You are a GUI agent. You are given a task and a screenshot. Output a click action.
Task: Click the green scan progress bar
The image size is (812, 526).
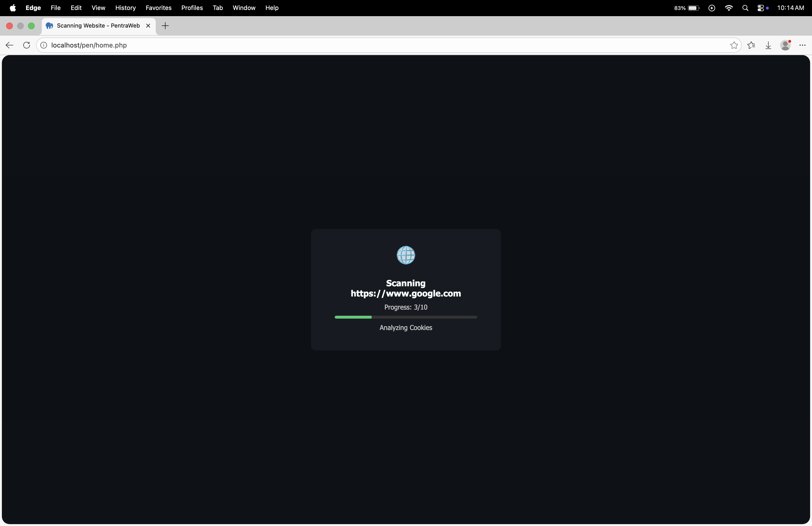click(353, 317)
